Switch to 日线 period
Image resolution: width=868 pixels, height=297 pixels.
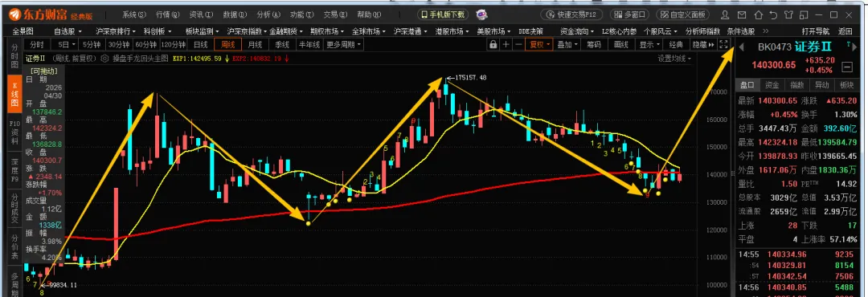[200, 45]
